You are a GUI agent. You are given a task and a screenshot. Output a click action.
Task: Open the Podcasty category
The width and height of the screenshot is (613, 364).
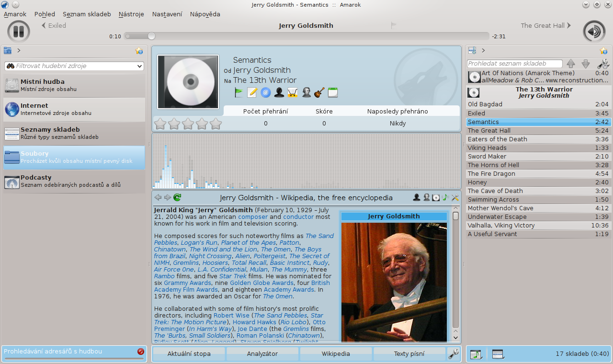coord(74,182)
